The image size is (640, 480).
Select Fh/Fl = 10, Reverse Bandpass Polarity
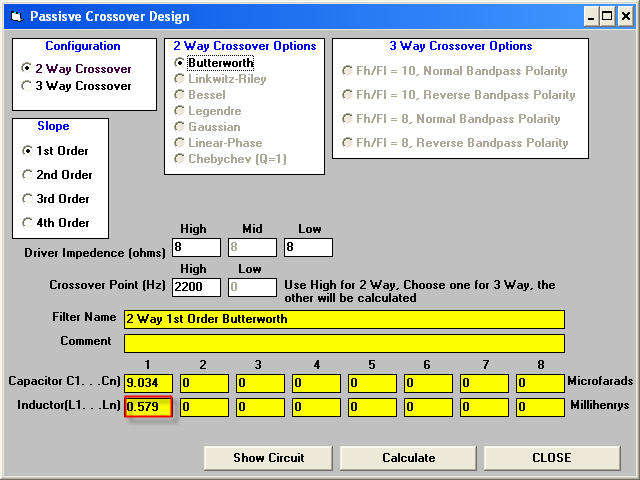[x=459, y=95]
